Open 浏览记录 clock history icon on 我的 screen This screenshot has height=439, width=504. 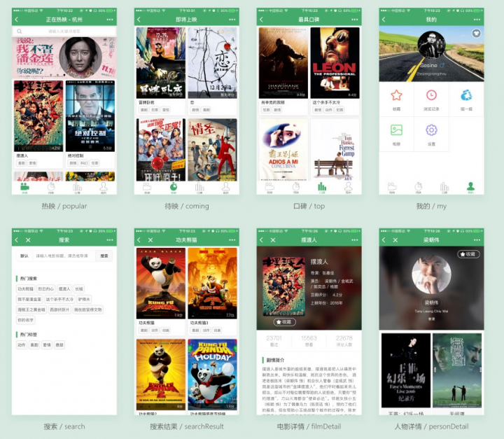(x=431, y=95)
